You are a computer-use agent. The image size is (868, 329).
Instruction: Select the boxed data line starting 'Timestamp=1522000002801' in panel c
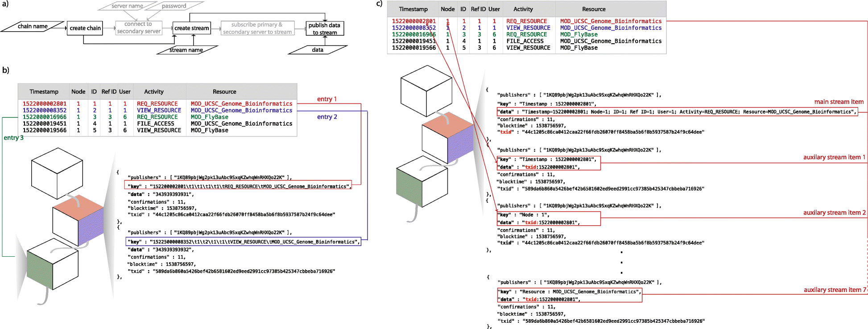pyautogui.click(x=677, y=111)
